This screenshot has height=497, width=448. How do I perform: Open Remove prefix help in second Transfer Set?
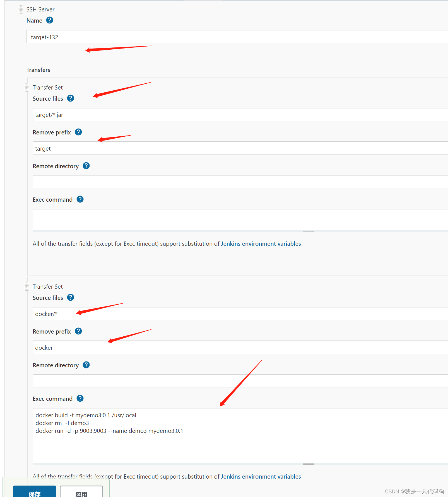pos(78,331)
